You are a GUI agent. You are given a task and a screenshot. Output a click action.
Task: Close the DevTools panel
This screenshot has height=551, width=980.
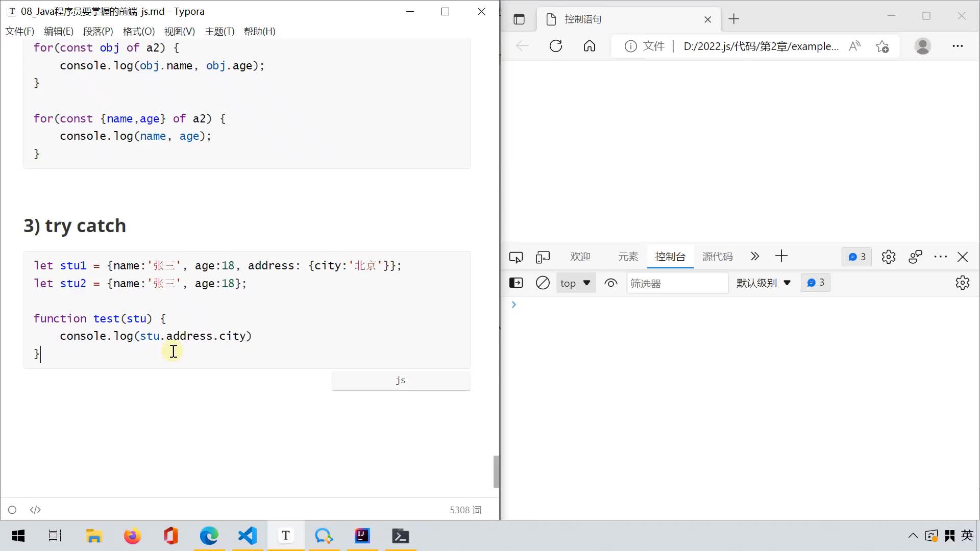(963, 257)
